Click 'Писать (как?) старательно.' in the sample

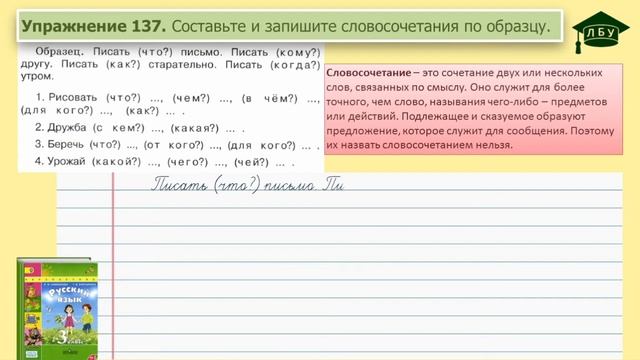[x=139, y=64]
